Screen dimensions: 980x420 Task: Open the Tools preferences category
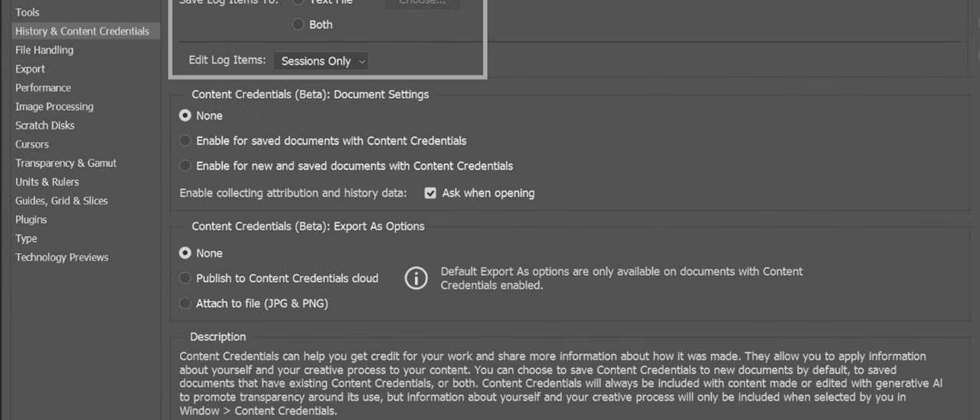click(x=28, y=12)
